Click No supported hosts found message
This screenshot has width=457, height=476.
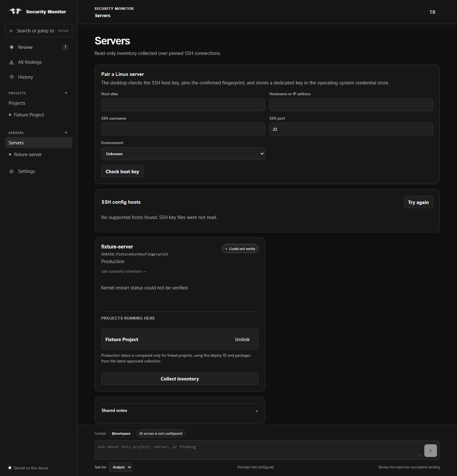159,217
